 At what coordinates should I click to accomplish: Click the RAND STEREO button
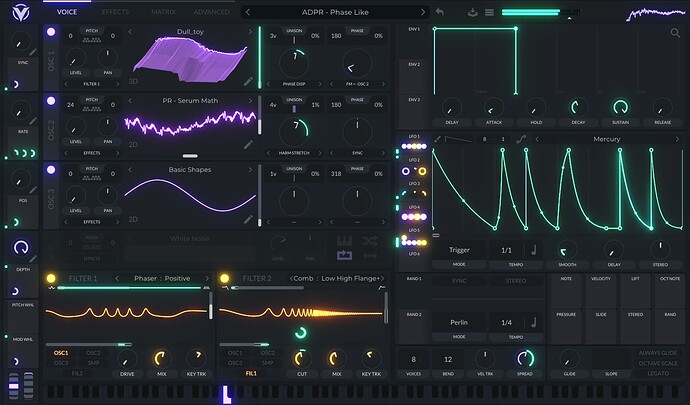pos(516,281)
